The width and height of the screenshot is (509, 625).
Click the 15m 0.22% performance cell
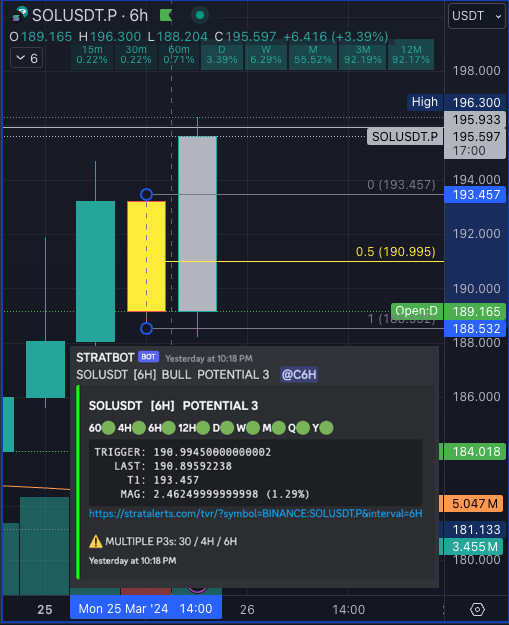click(92, 55)
